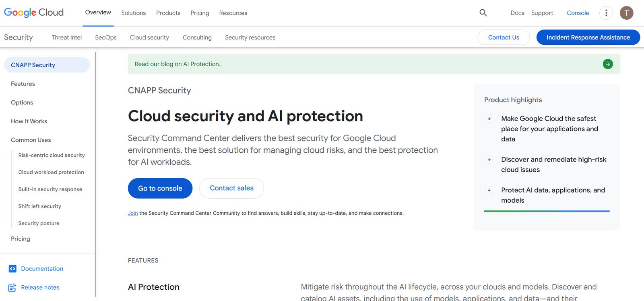Open the Products menu

(168, 13)
